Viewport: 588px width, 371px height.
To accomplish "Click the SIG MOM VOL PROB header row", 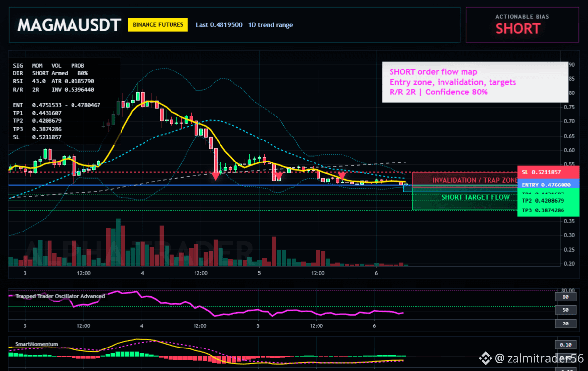I will pyautogui.click(x=48, y=65).
